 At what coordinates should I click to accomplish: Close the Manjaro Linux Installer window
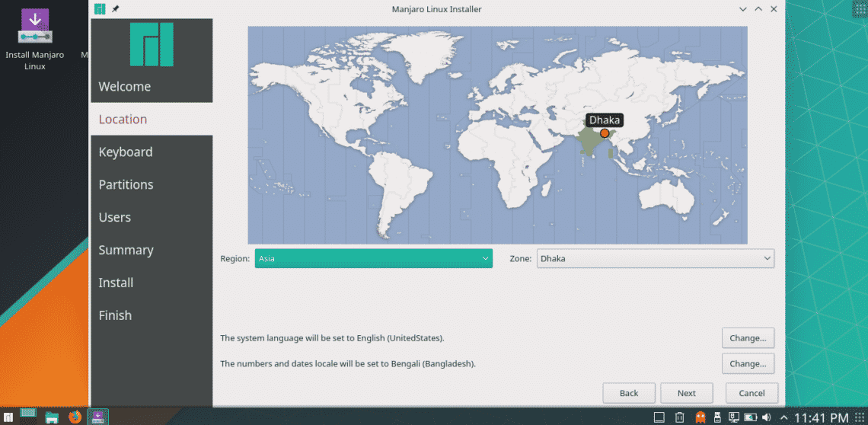(x=774, y=9)
